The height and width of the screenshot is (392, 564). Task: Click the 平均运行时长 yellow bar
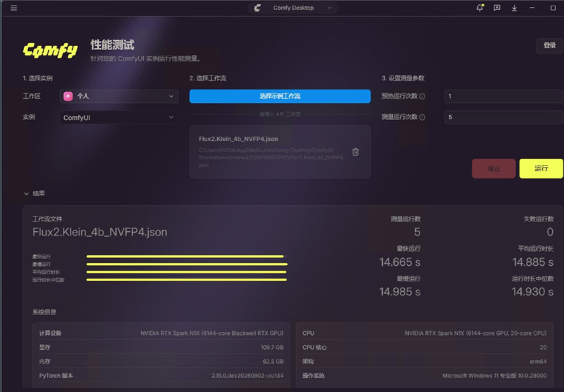tap(186, 272)
